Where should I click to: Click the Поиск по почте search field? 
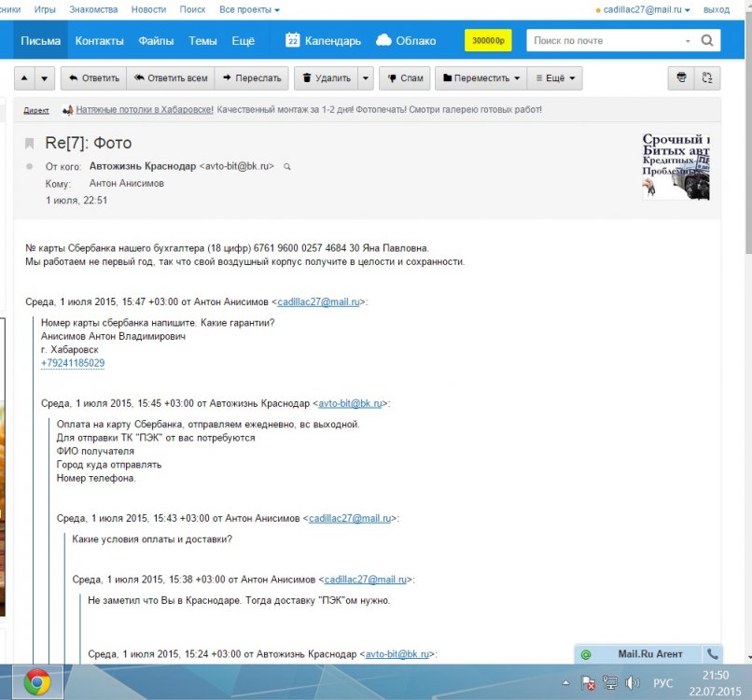click(x=606, y=41)
